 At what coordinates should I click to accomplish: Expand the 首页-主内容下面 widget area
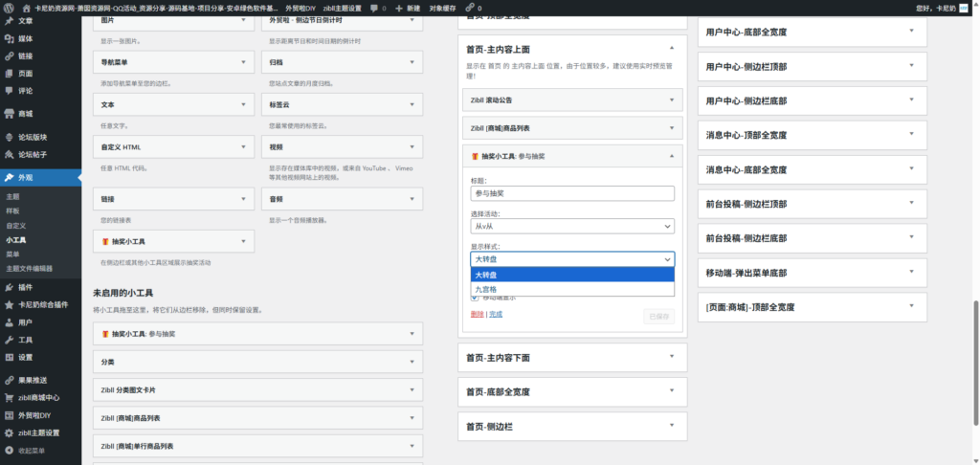(572, 358)
